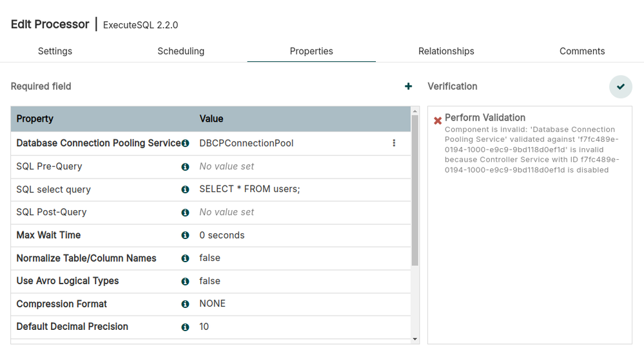This screenshot has width=644, height=364.
Task: Open the Comments tab
Action: 581,51
